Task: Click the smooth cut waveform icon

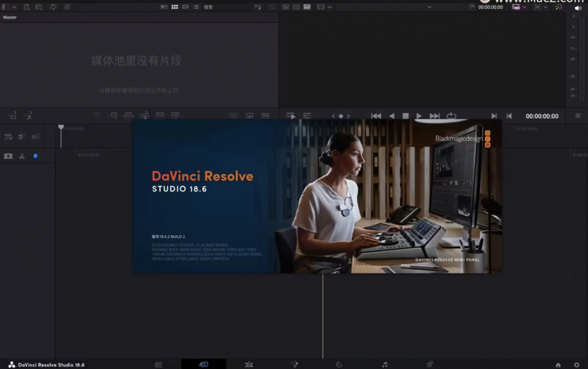Action: click(x=265, y=116)
